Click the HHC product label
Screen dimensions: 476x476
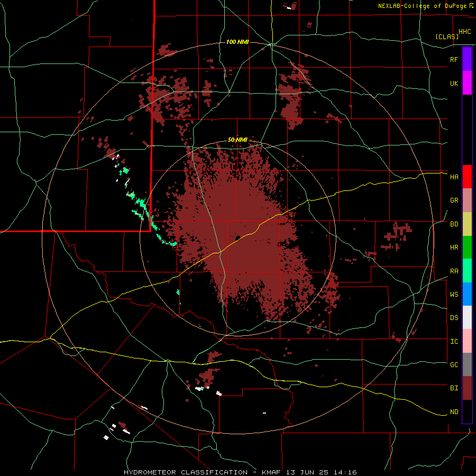click(x=465, y=32)
